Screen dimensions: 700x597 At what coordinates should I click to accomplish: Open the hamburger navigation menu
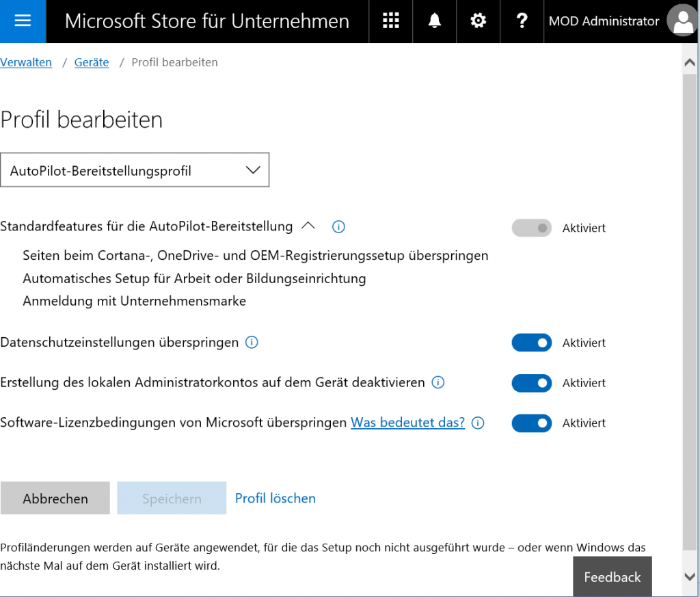coord(23,21)
